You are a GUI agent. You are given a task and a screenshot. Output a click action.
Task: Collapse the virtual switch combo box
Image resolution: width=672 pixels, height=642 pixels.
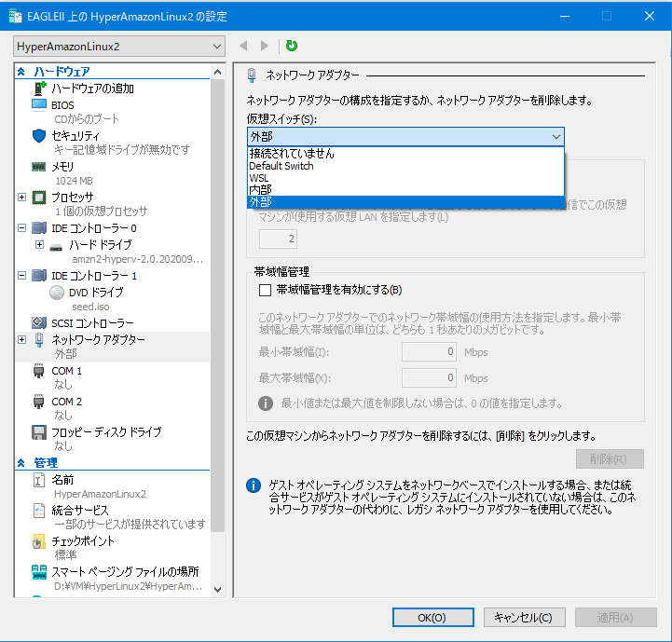(x=555, y=137)
